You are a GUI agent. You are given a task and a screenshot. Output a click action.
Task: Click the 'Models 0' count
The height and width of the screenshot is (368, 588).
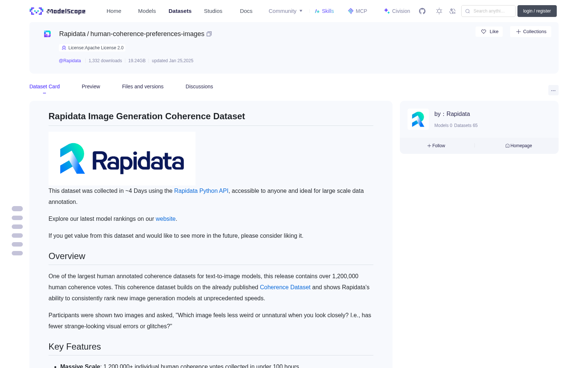click(443, 125)
